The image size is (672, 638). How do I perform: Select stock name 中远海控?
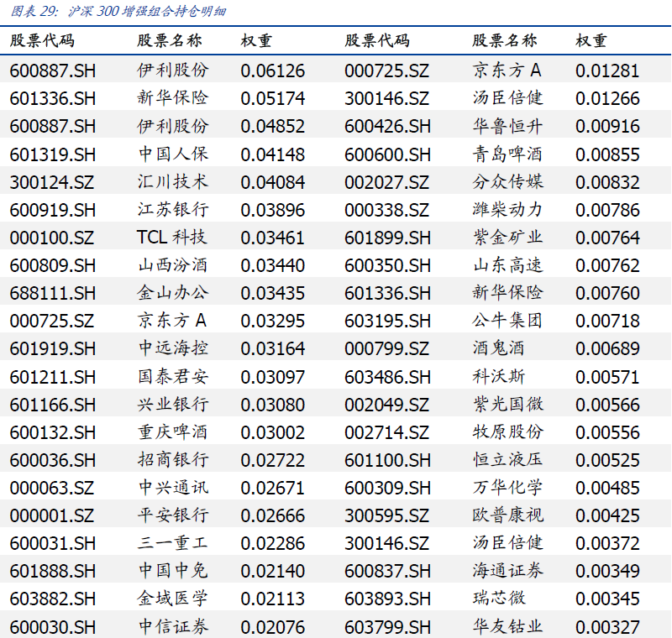point(173,348)
